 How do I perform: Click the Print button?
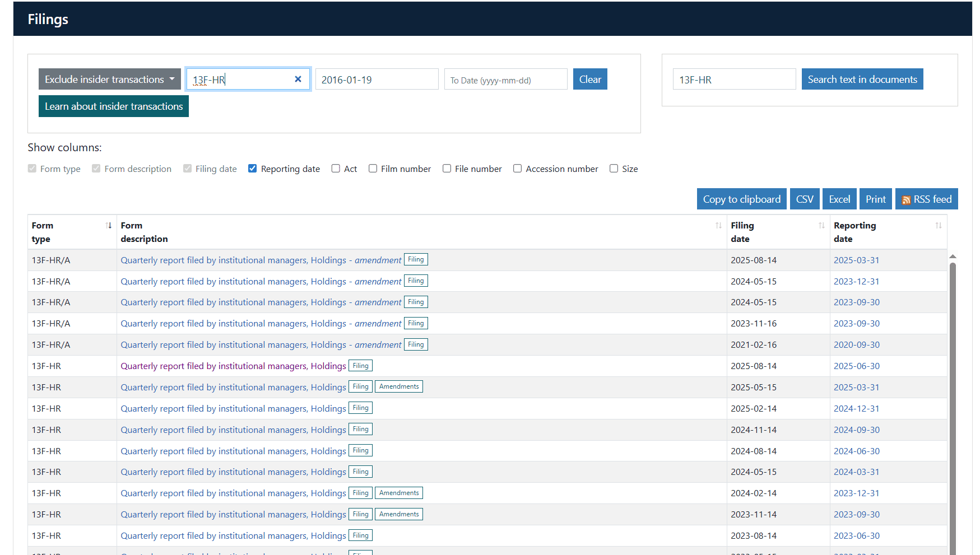[x=876, y=199]
